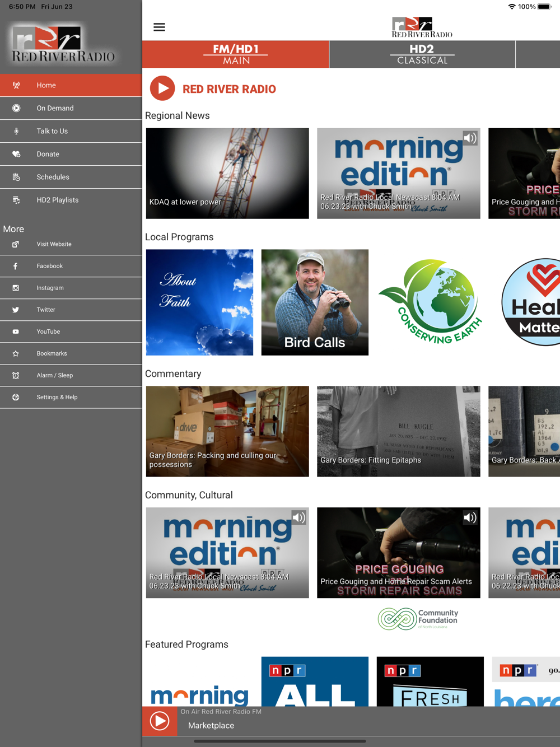Open On Demand menu item
560x747 pixels.
(71, 108)
